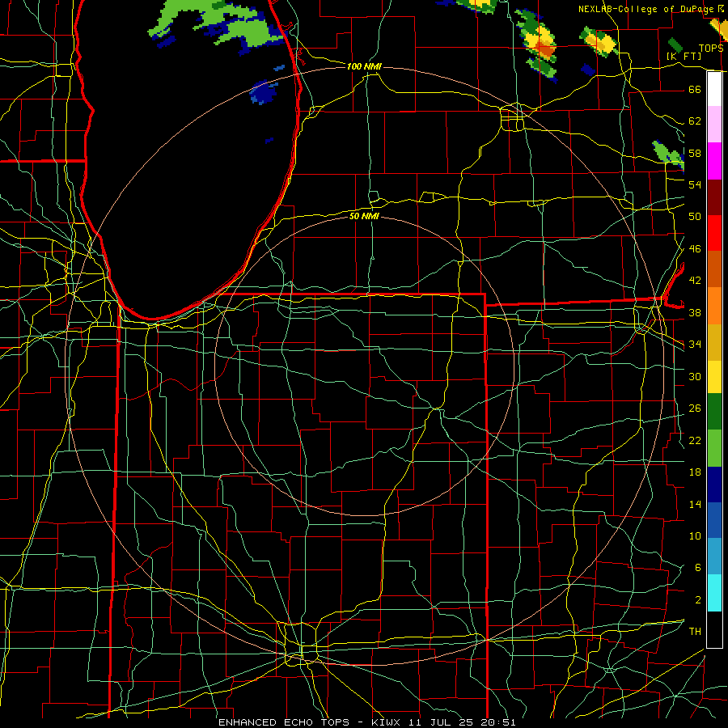Pick the cyan swatch in the legend
This screenshot has width=728, height=728.
click(x=714, y=594)
